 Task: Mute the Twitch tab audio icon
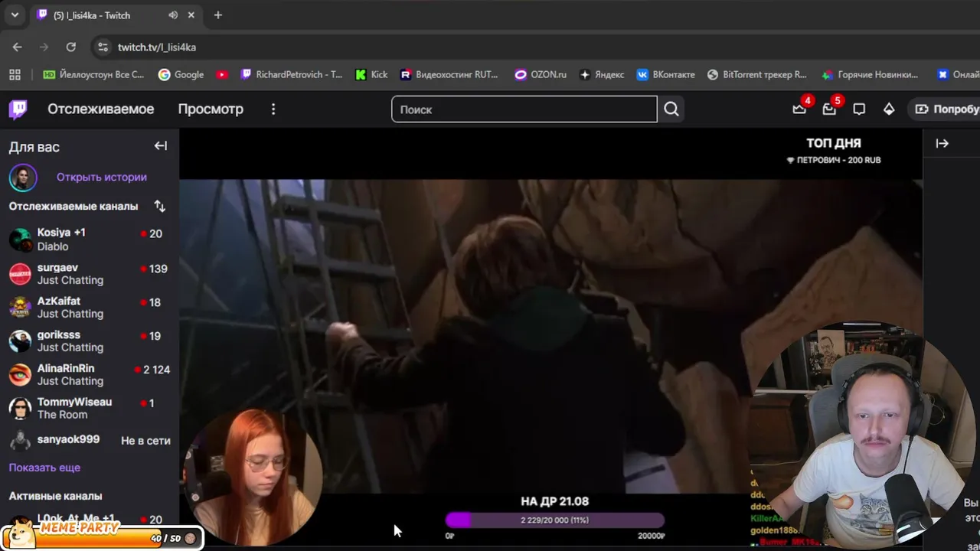(x=173, y=15)
